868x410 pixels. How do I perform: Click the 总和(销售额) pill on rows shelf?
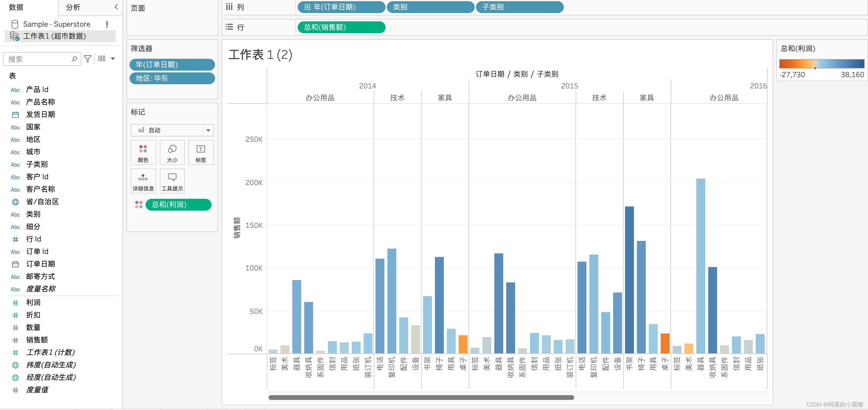pyautogui.click(x=341, y=27)
